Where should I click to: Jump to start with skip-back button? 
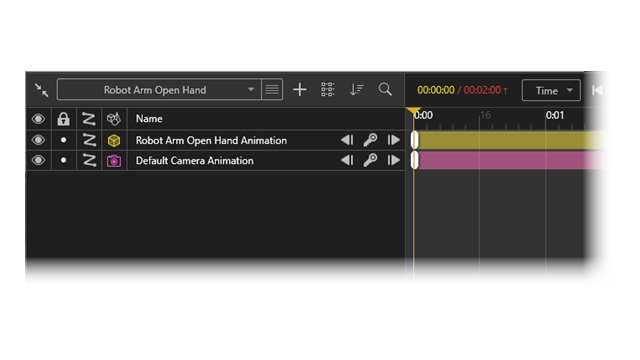[x=597, y=90]
